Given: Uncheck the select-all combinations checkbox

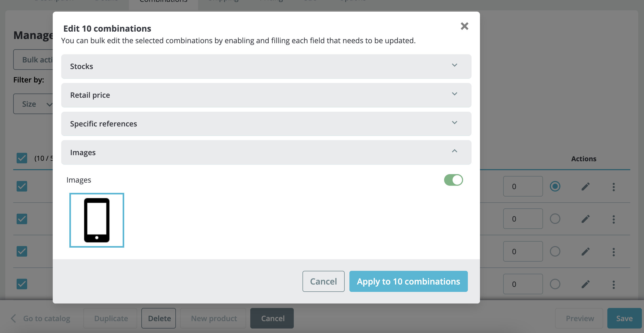Looking at the screenshot, I should pyautogui.click(x=22, y=158).
